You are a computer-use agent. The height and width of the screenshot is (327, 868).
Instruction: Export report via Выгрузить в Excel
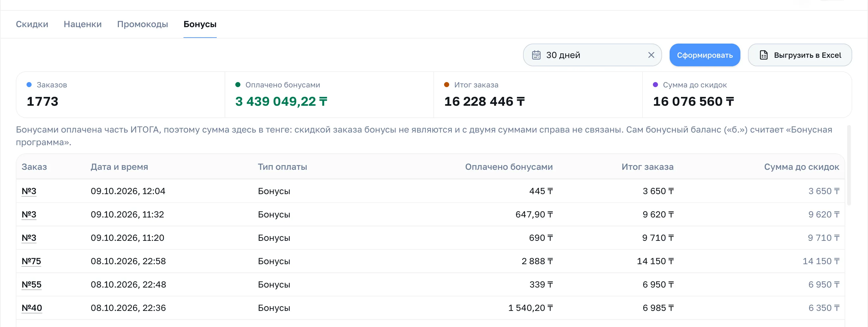coord(800,55)
